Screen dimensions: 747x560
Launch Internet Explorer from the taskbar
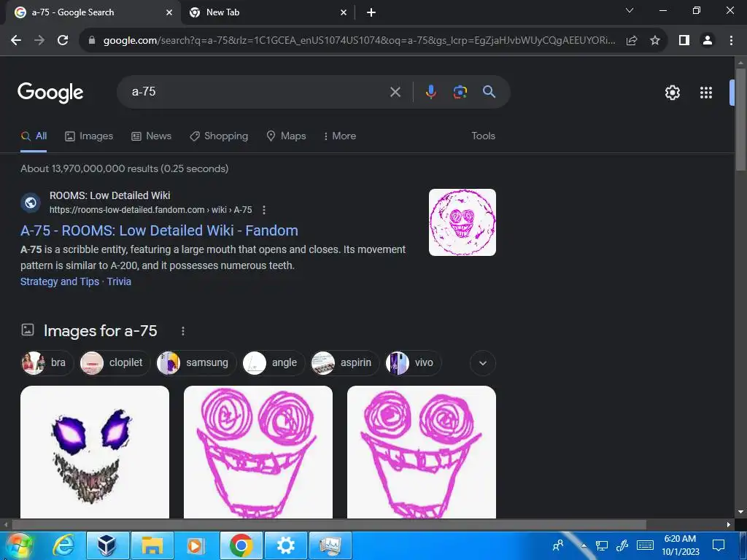tap(63, 545)
